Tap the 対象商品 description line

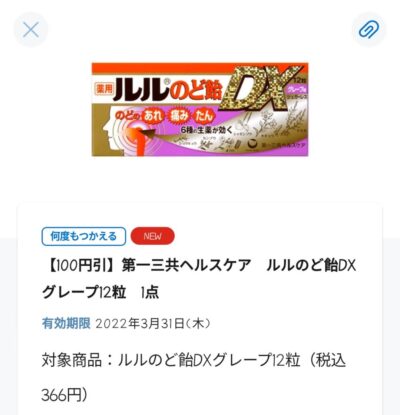194,361
